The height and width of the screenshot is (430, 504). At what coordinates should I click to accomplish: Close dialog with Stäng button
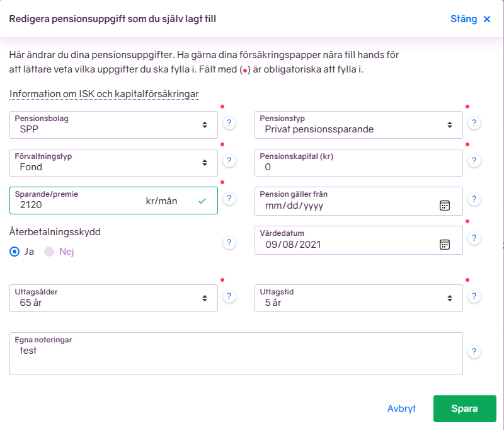click(x=470, y=19)
